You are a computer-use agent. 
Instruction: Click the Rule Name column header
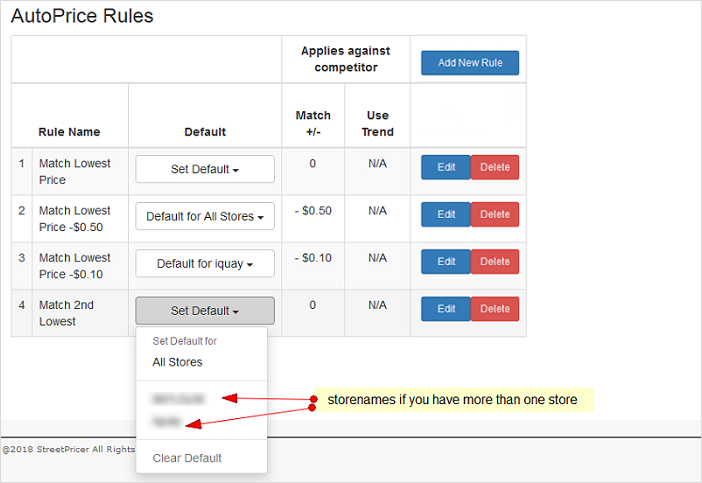(69, 132)
